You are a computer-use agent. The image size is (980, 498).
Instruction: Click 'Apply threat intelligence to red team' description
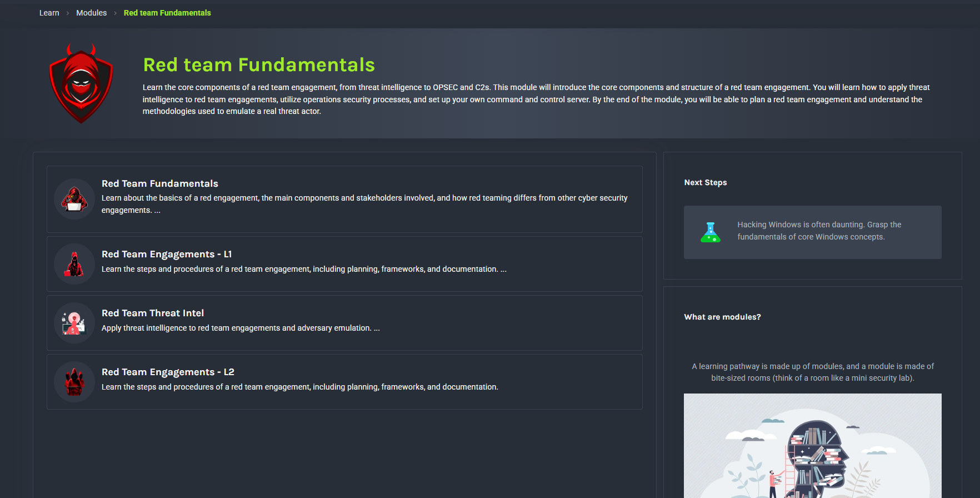click(241, 328)
